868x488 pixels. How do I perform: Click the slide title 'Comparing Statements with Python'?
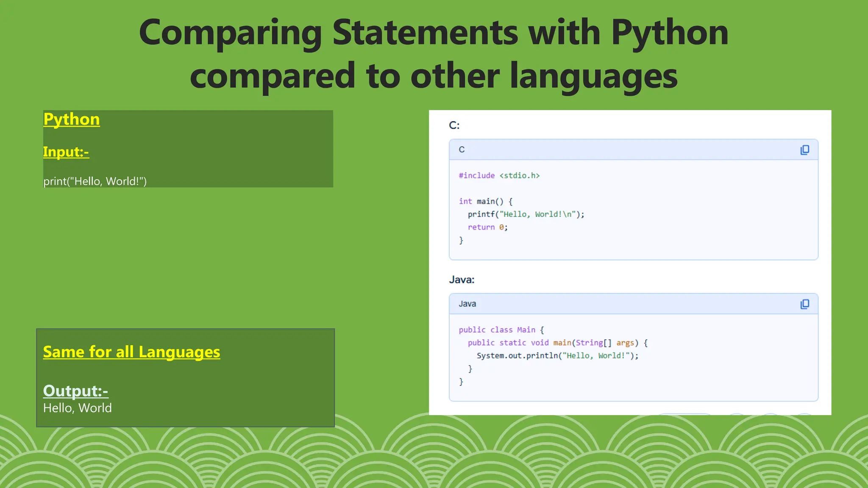[434, 33]
